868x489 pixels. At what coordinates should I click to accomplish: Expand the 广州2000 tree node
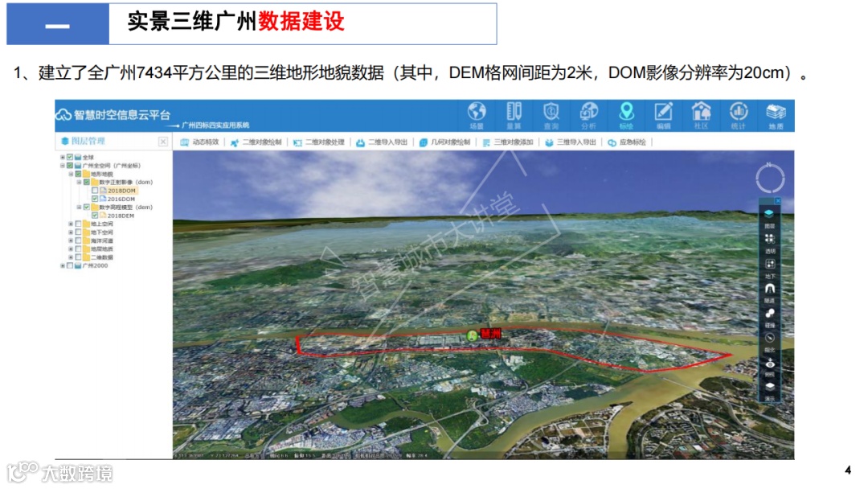pos(63,266)
